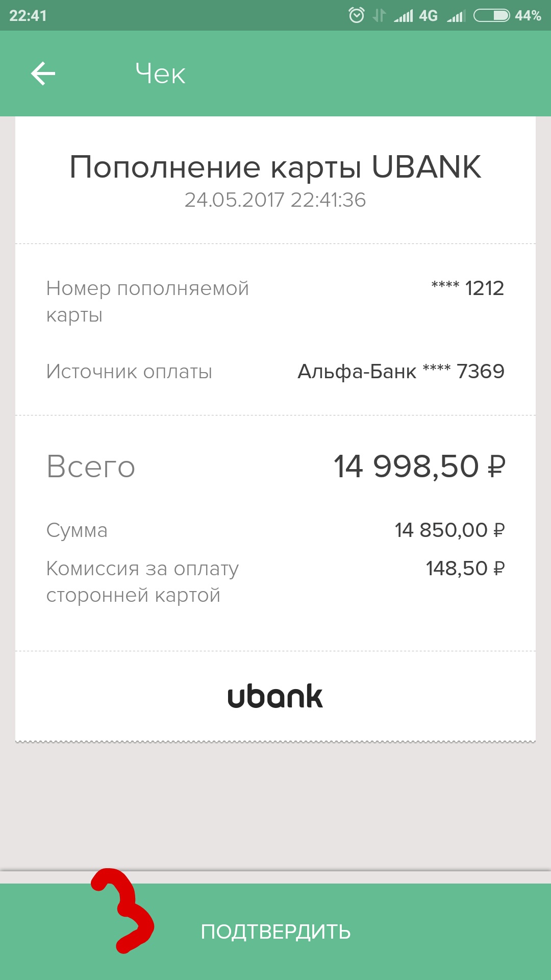Viewport: 551px width, 980px height.
Task: Tap the Номер пополняемой карты label
Action: 147,302
